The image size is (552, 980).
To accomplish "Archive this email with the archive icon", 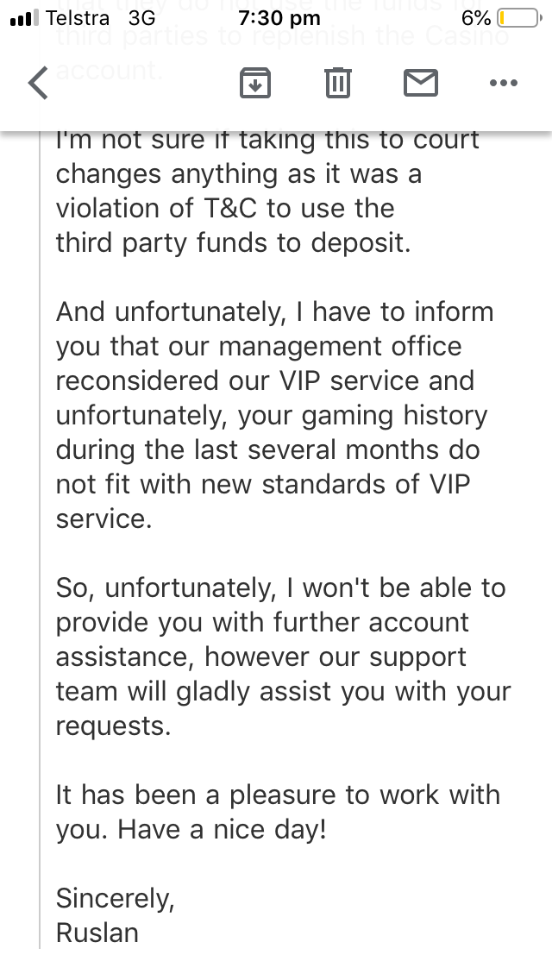I will 255,83.
